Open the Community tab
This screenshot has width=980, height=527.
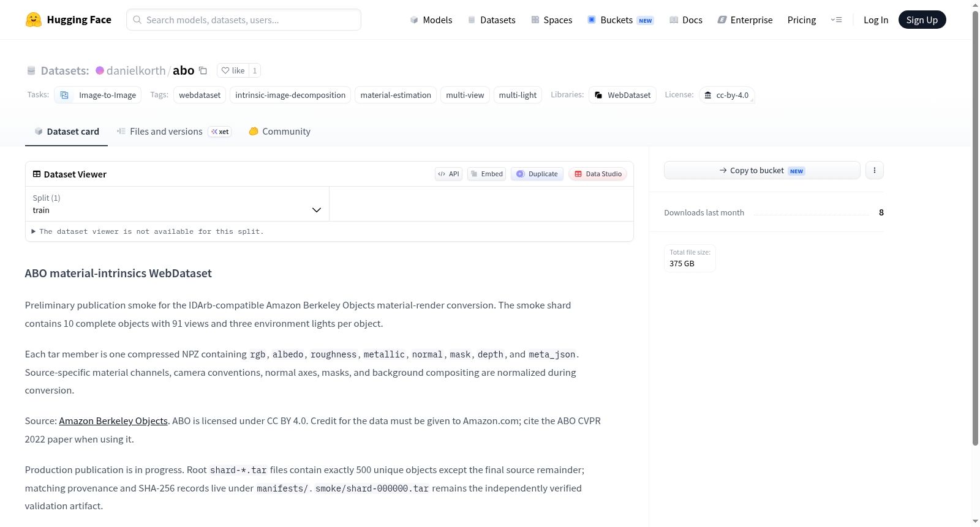point(280,132)
